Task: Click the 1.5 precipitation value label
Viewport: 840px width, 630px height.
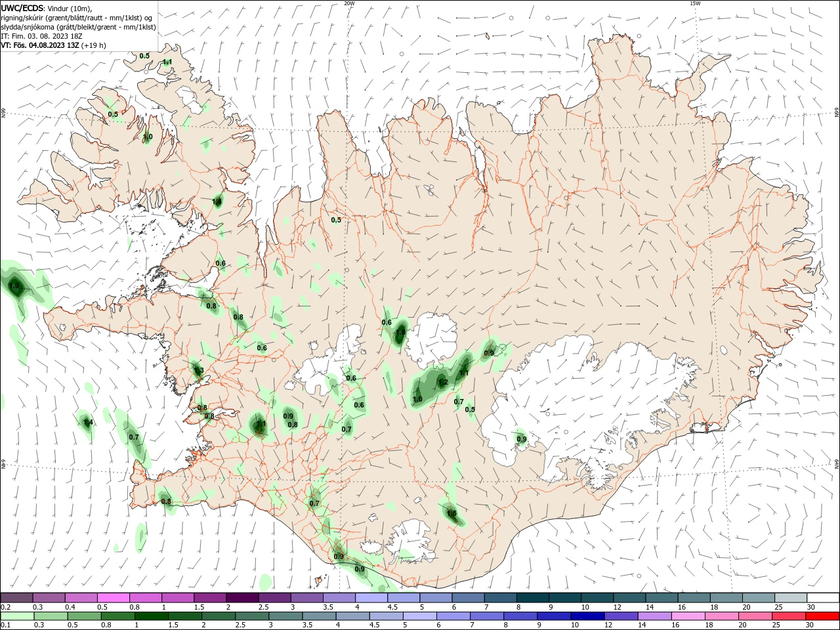Action: click(451, 513)
